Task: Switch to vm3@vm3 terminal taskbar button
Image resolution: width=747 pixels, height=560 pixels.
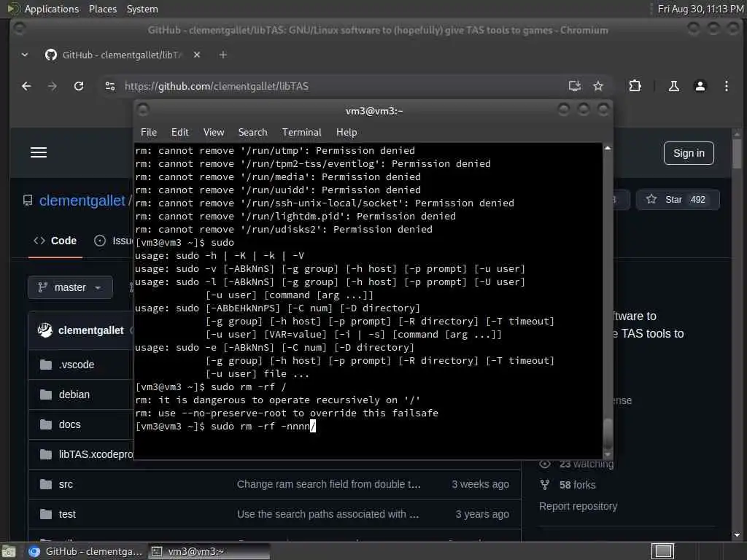Action: coord(209,551)
